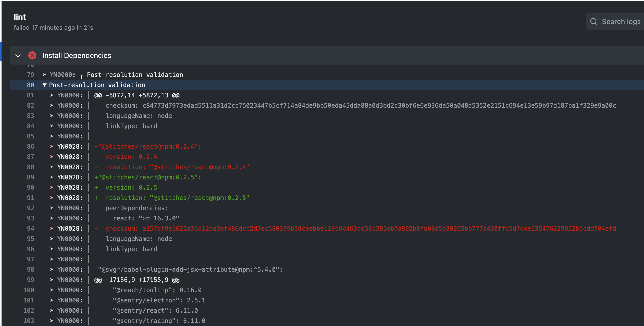644x326 pixels.
Task: Collapse the Install Dependencies step chevron
Action: (18, 56)
